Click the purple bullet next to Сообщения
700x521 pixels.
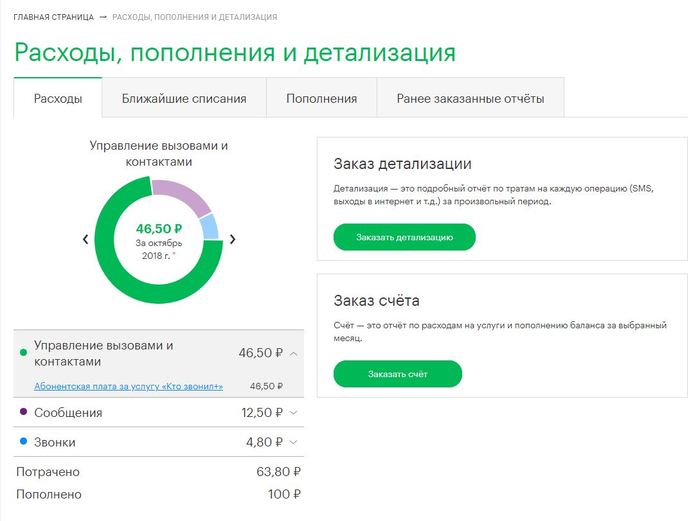[23, 412]
